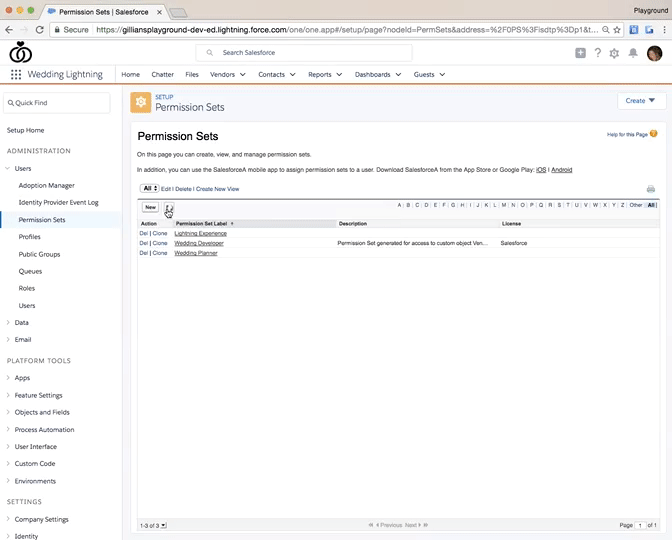Click the second blue browser extension icon
672x540 pixels.
649,30
